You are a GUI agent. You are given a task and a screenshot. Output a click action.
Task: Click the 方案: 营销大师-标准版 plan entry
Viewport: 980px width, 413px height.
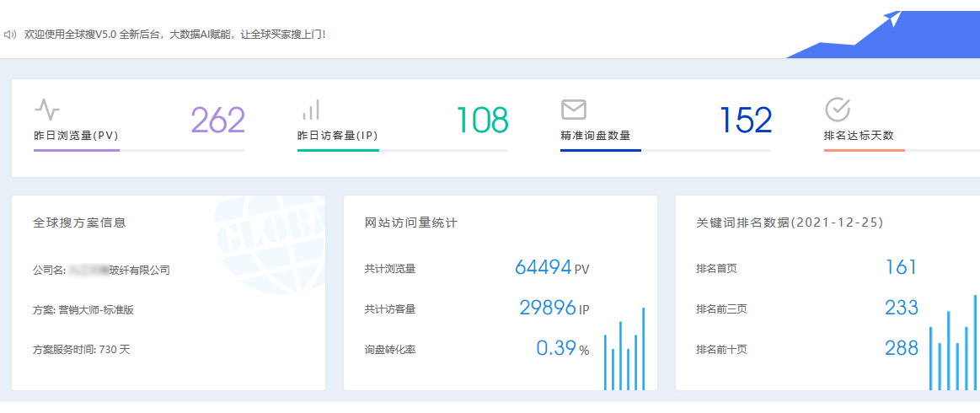pos(83,309)
